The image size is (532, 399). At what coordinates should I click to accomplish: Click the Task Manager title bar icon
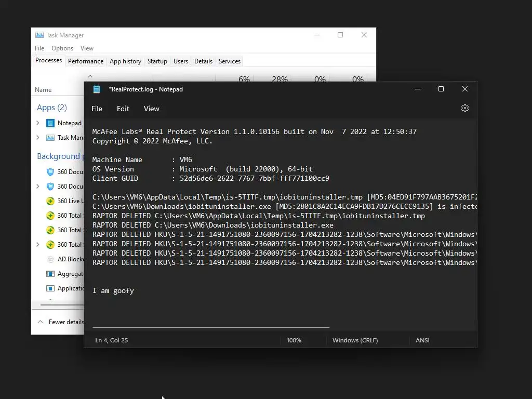[x=39, y=35]
